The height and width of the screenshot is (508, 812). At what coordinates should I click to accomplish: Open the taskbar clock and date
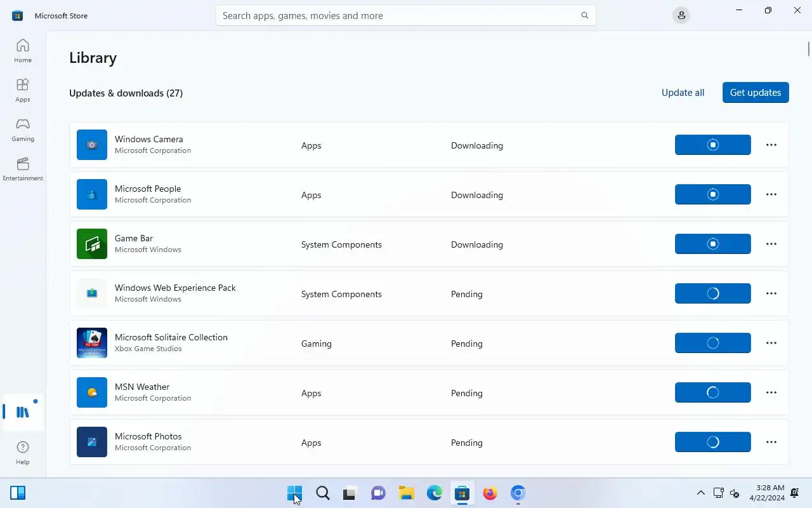click(x=766, y=493)
